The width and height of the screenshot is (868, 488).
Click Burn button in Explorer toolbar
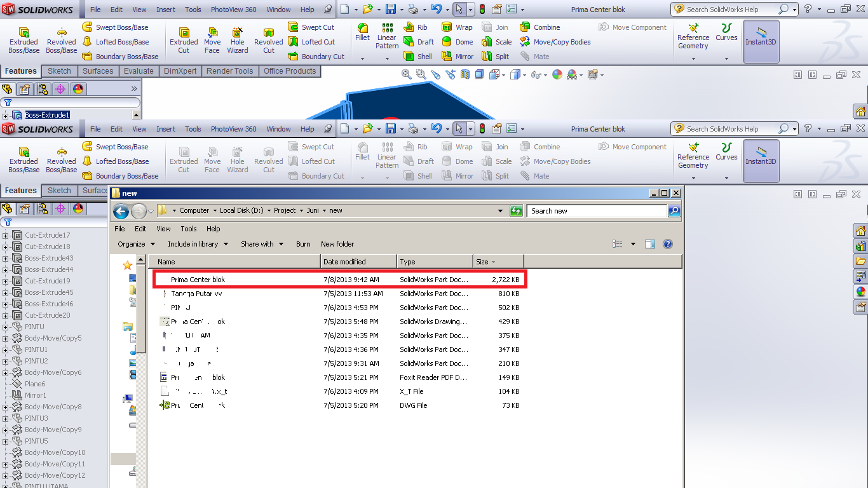click(303, 244)
